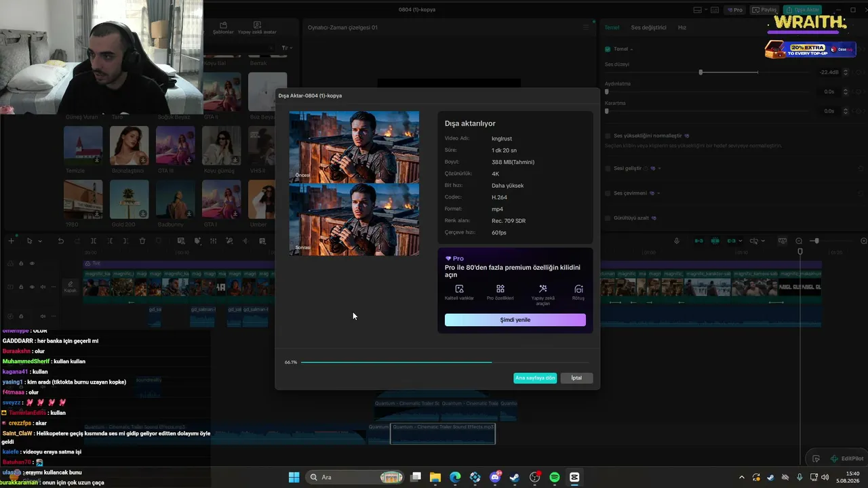Open OBS Studio from the taskbar
868x488 pixels.
[x=535, y=477]
